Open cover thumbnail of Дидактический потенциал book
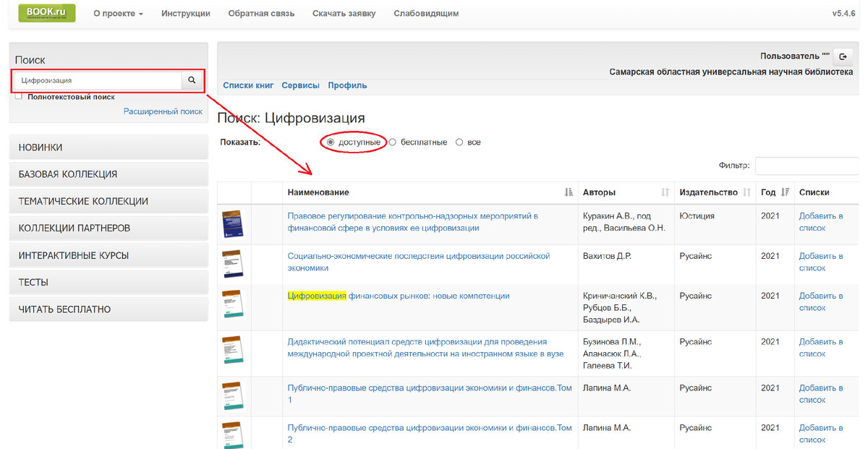The height and width of the screenshot is (449, 868). (233, 349)
